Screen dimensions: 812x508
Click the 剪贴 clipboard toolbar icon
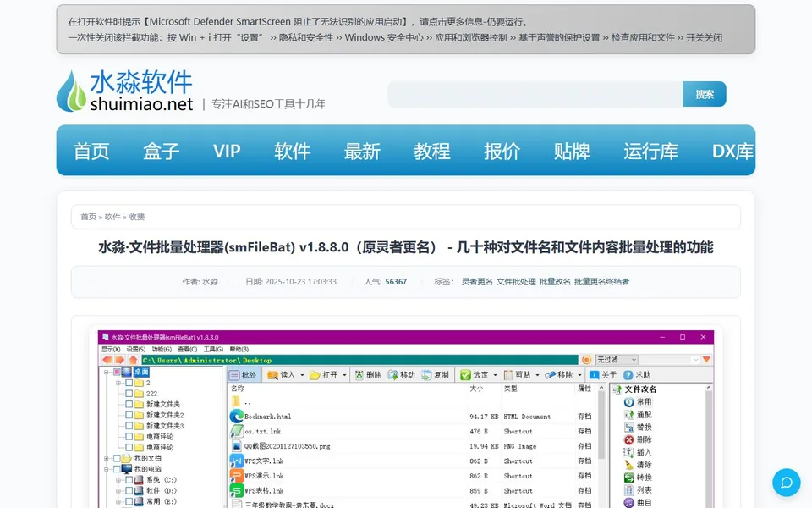pyautogui.click(x=508, y=375)
